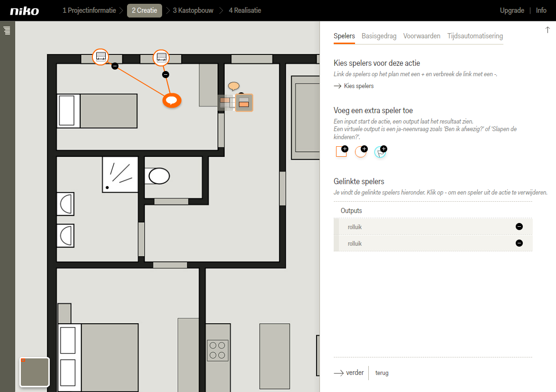
Task: Add a virtual output with the blue plus icon
Action: point(381,151)
